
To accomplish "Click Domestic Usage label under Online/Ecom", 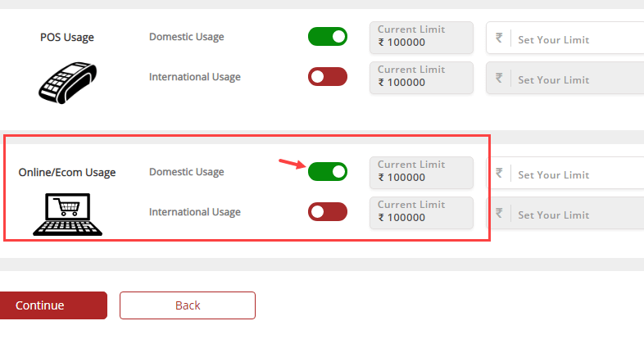I will [187, 172].
